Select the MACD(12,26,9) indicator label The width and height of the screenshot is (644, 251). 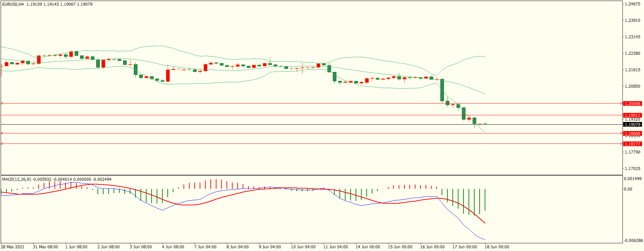pyautogui.click(x=16, y=179)
